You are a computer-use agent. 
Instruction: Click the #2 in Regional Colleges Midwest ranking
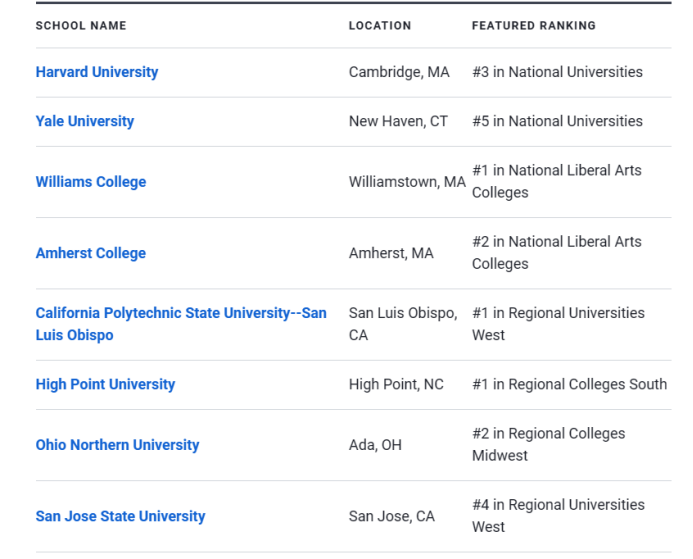pyautogui.click(x=548, y=445)
